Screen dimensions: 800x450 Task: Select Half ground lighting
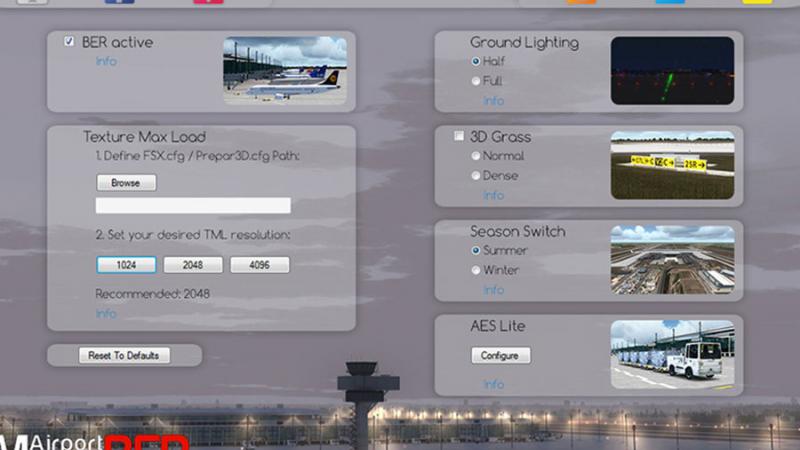(x=476, y=61)
